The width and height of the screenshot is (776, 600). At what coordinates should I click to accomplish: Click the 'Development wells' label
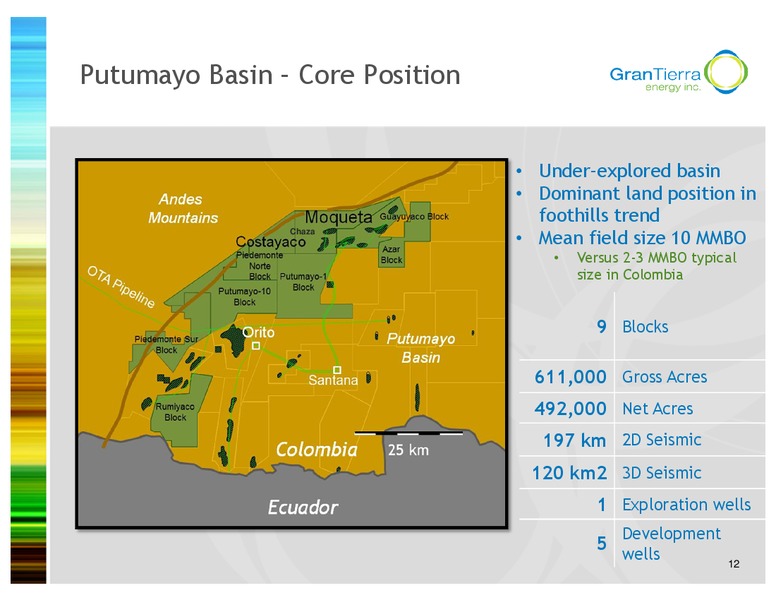671,544
